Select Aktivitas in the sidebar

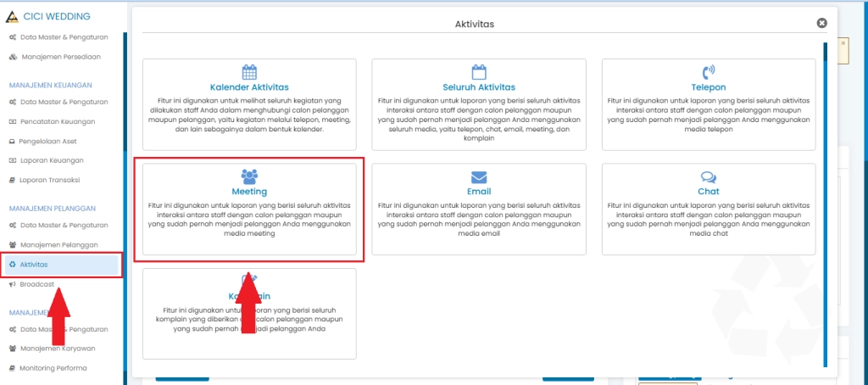[34, 265]
